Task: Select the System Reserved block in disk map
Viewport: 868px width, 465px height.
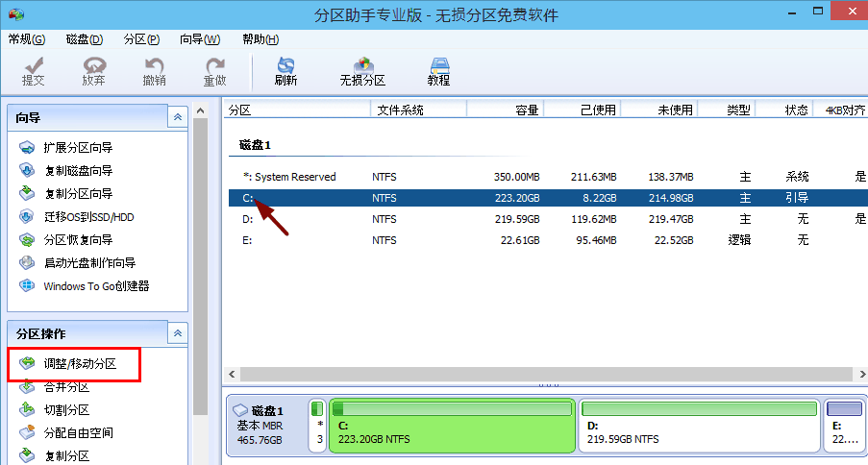Action: point(317,426)
